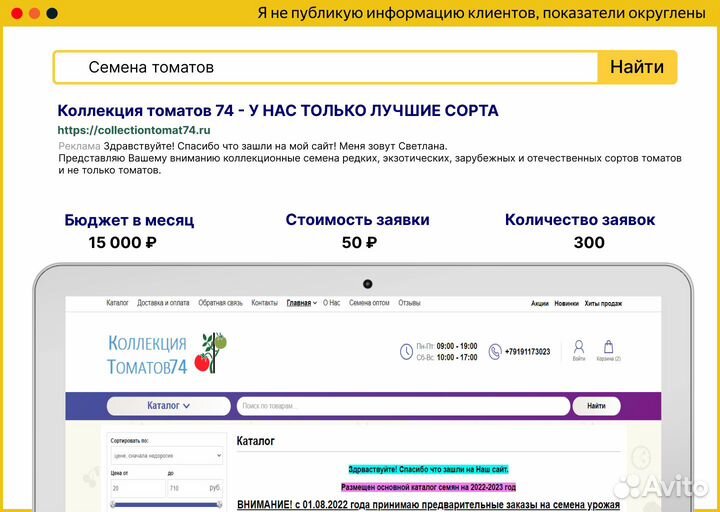Expand the Главная menu dropdown
720x512 pixels.
point(302,303)
